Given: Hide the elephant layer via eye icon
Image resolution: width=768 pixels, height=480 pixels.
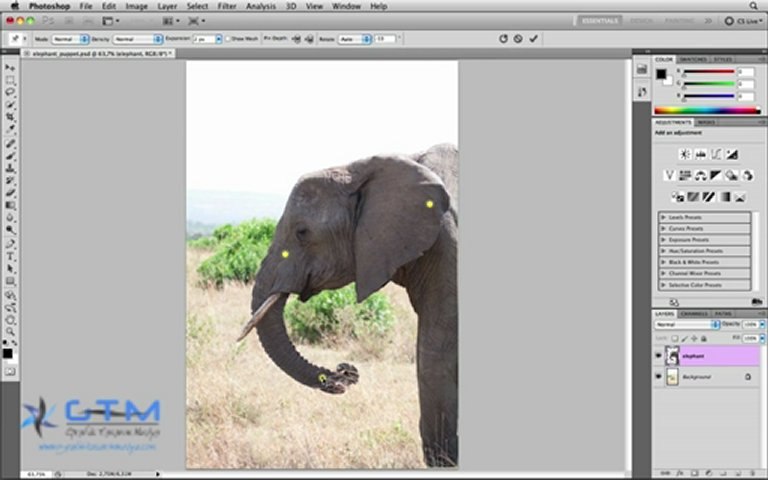Looking at the screenshot, I should click(x=658, y=356).
